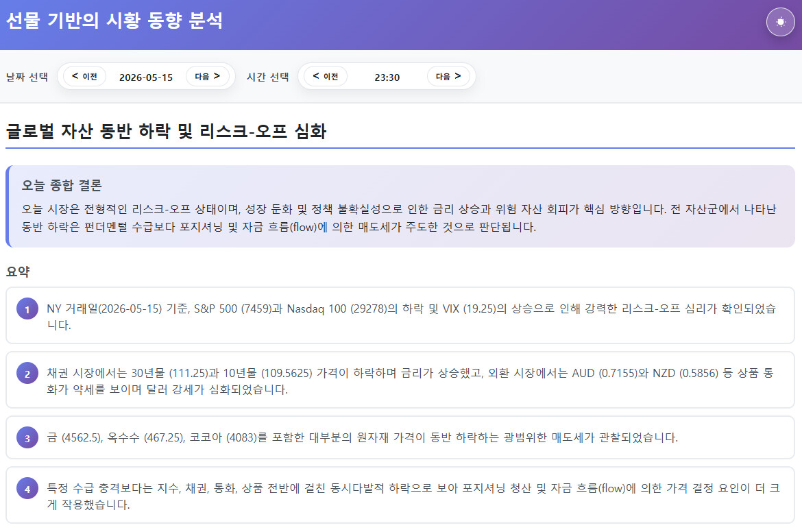Open the summary card about 금 (4562.5) commodities
This screenshot has width=802, height=532.
[x=400, y=437]
